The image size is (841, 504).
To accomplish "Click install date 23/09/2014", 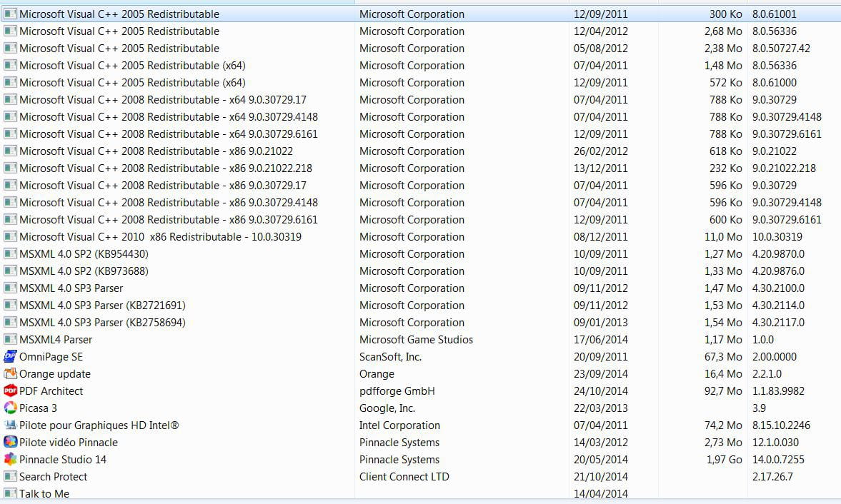I will pyautogui.click(x=601, y=374).
